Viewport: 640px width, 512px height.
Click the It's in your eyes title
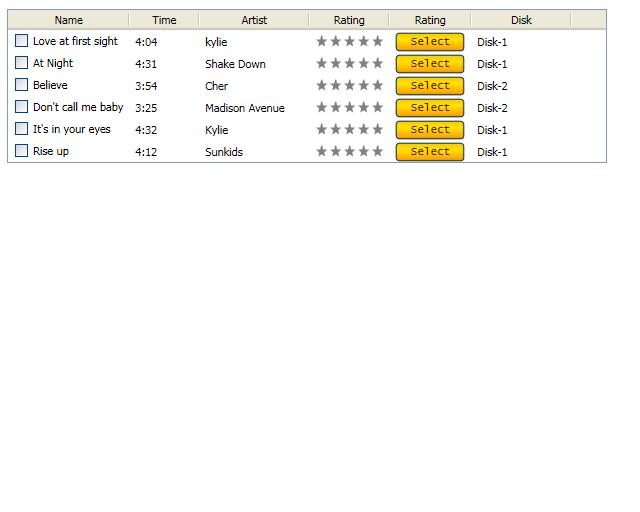(71, 130)
